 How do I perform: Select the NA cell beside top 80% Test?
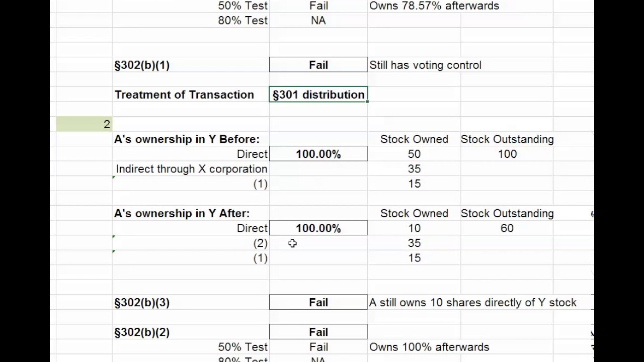tap(318, 21)
